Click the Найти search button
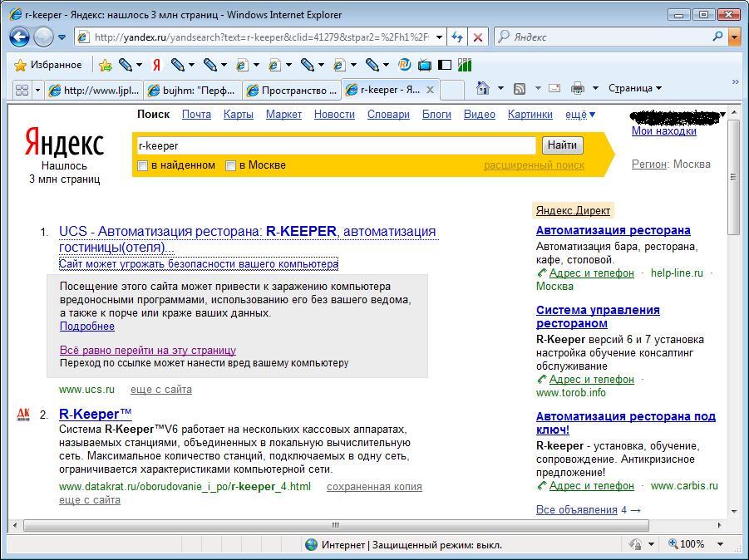This screenshot has width=749, height=560. click(x=562, y=145)
